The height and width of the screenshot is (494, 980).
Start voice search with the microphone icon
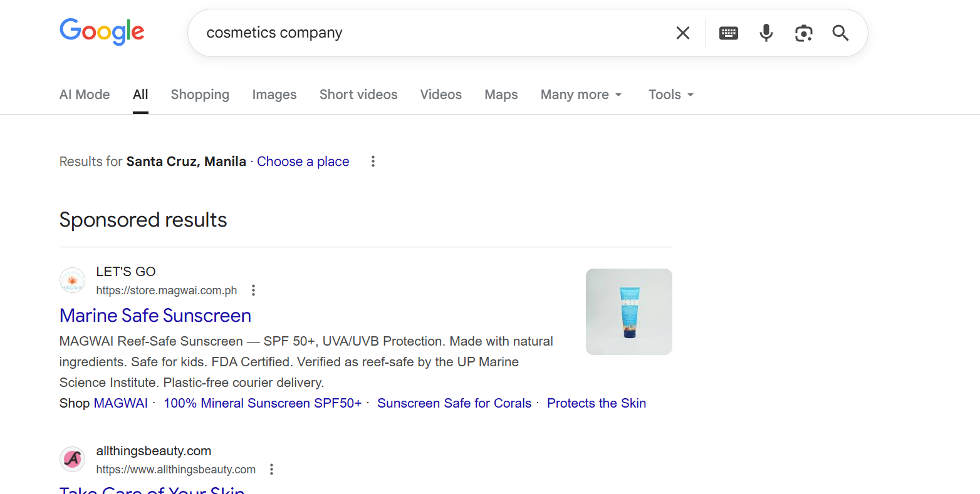tap(766, 33)
